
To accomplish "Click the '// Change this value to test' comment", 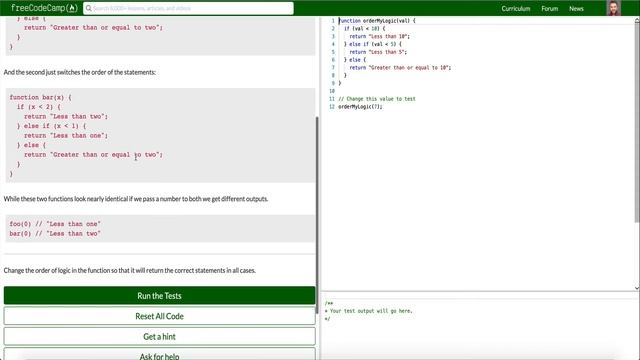I will (377, 99).
